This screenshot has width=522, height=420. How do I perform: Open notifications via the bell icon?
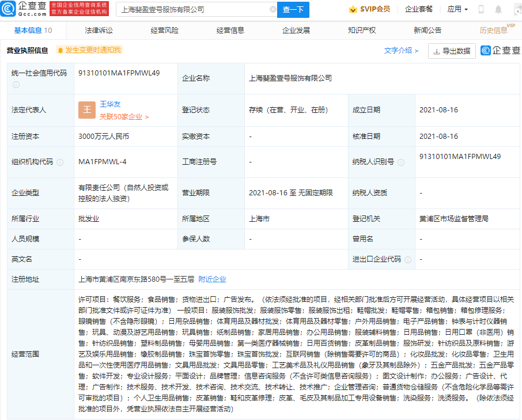[498, 10]
